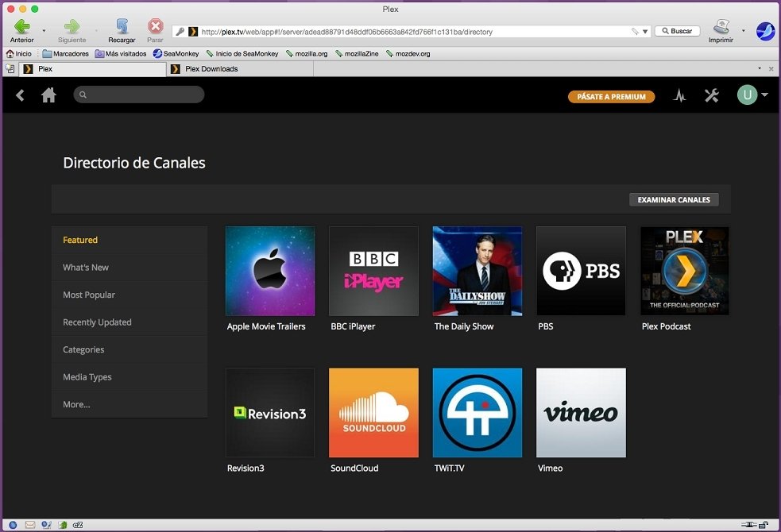Click the online/offline connection status icon
781x532 pixels.
[748, 525]
